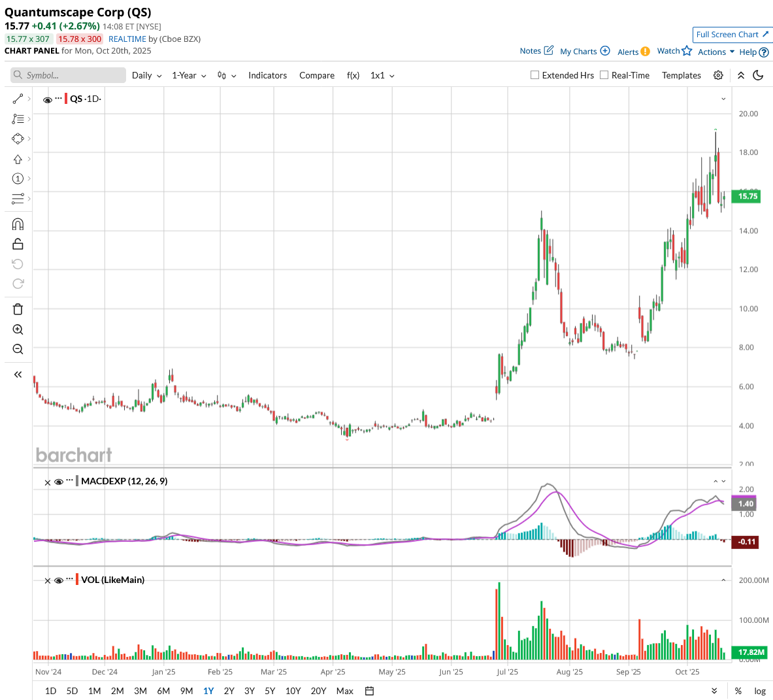Click the lock drawings icon

[18, 244]
